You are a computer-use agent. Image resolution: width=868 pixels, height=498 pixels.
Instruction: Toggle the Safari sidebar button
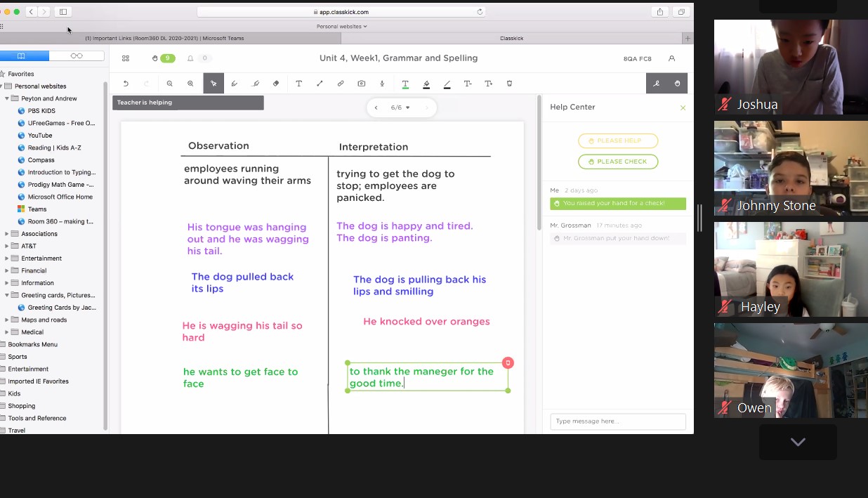point(63,12)
